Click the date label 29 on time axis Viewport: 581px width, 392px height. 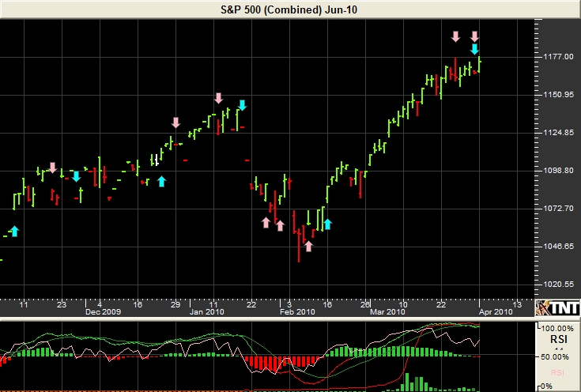pyautogui.click(x=175, y=304)
